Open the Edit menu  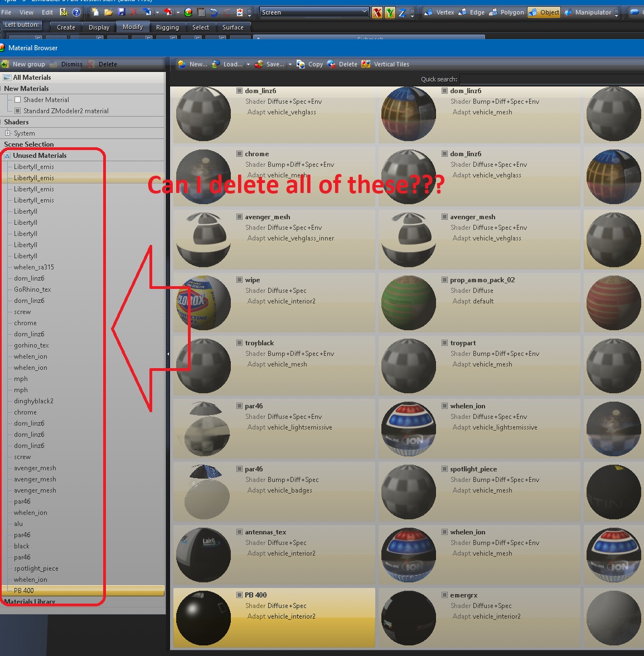(47, 12)
